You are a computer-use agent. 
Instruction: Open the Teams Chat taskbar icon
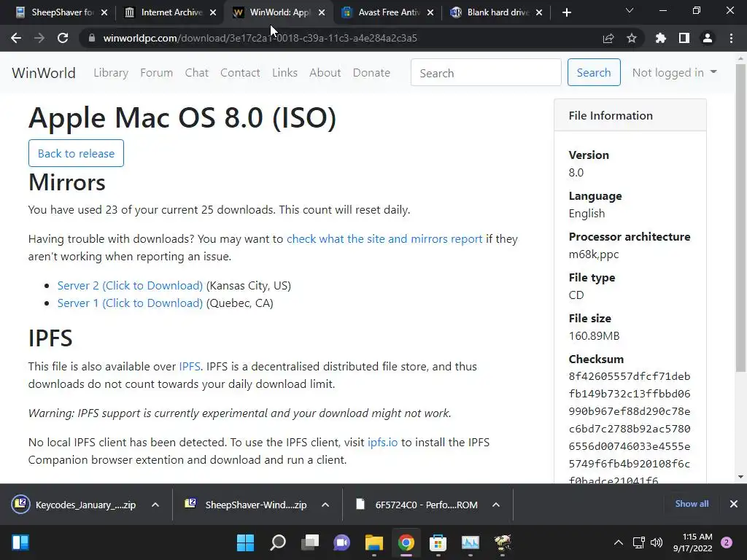341,542
